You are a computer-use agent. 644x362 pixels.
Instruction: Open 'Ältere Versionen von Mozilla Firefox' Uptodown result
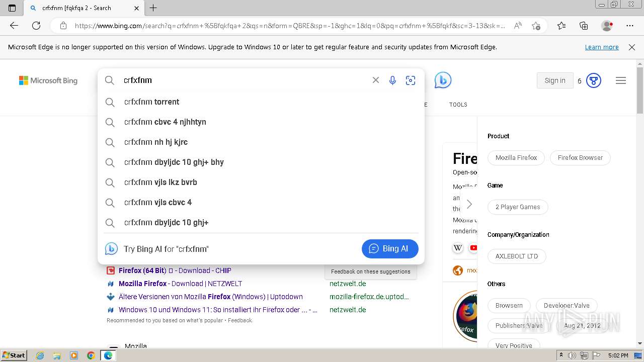[211, 297]
